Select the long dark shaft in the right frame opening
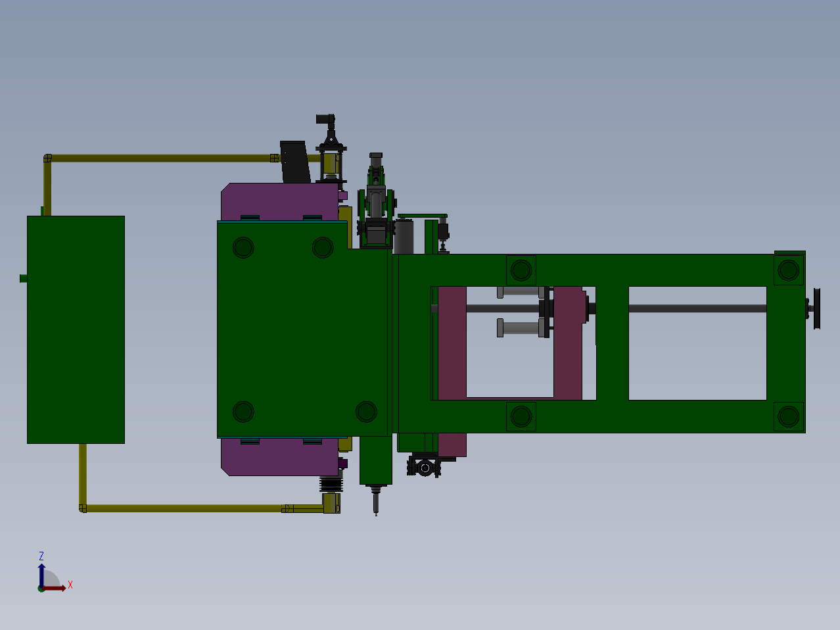The image size is (840, 630). click(x=697, y=308)
